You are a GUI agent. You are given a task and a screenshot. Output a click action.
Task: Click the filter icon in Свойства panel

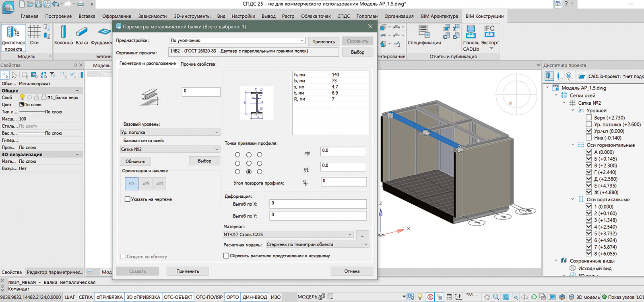coord(52,75)
